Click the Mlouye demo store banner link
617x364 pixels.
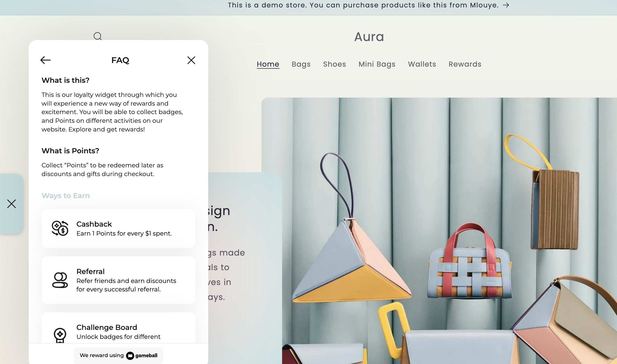pos(369,5)
